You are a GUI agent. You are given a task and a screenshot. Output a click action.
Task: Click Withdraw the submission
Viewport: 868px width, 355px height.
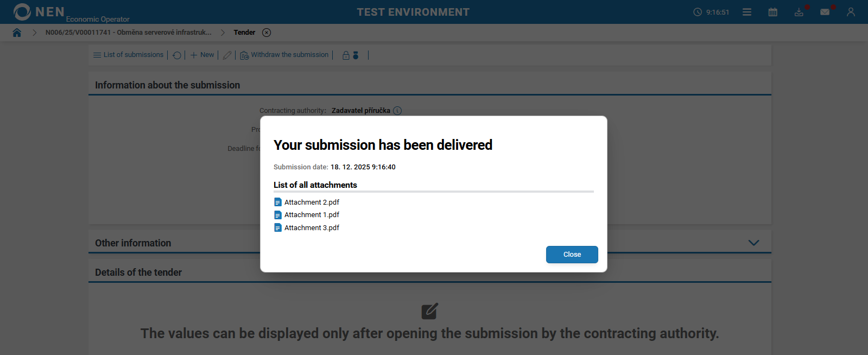(x=284, y=55)
